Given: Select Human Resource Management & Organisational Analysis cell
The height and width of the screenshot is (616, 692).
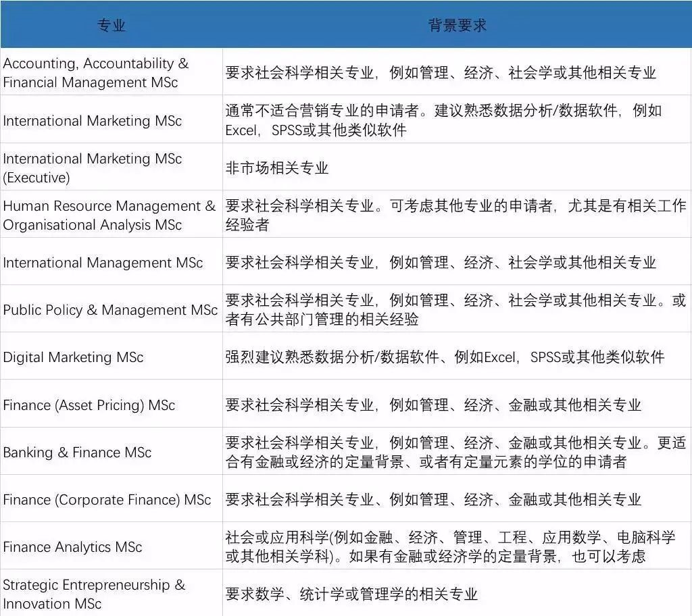Looking at the screenshot, I should tap(109, 215).
